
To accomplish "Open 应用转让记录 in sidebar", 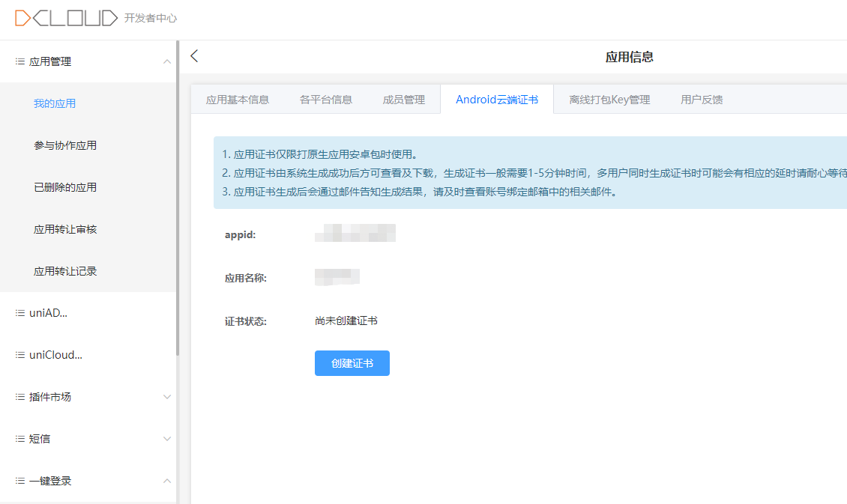I will (x=65, y=271).
